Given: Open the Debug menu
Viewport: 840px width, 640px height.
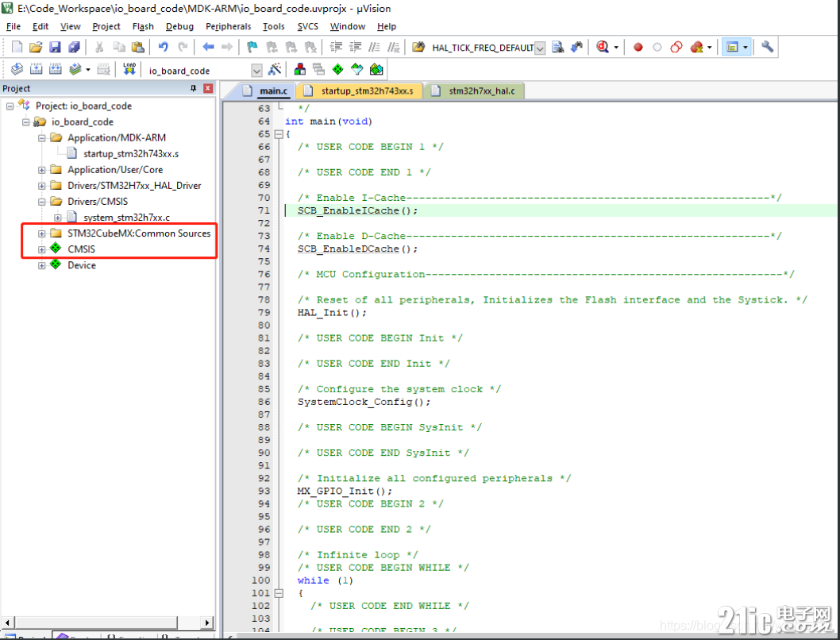Looking at the screenshot, I should 179,26.
